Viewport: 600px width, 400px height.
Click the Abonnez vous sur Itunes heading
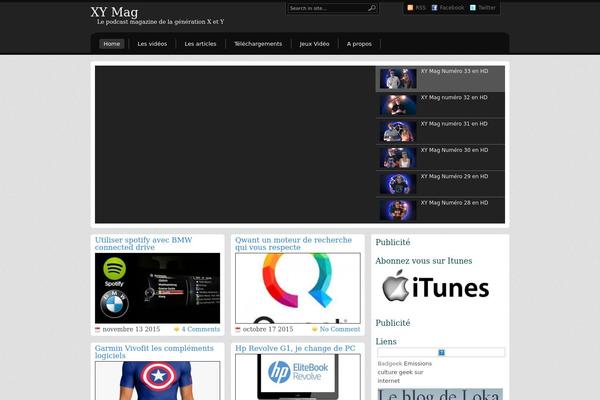424,261
